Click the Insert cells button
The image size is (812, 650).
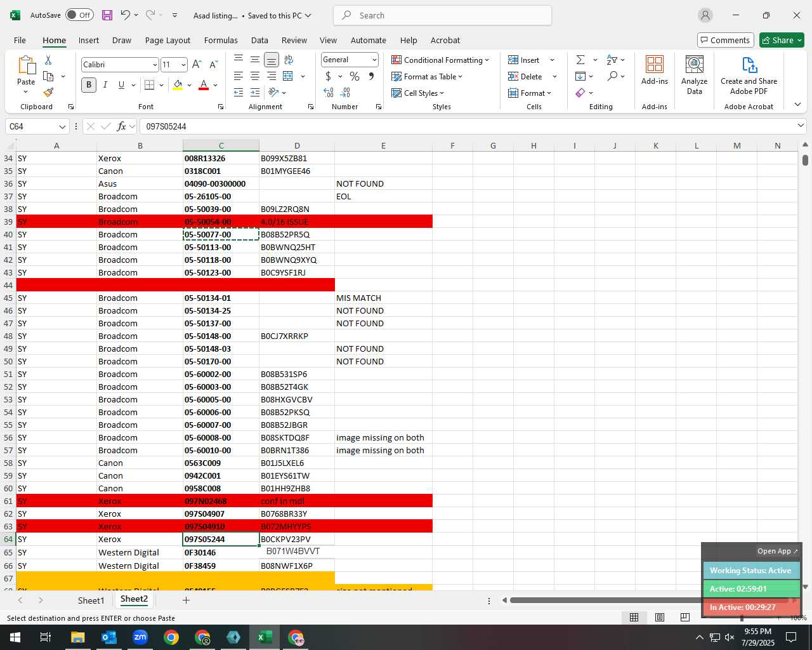(x=524, y=60)
